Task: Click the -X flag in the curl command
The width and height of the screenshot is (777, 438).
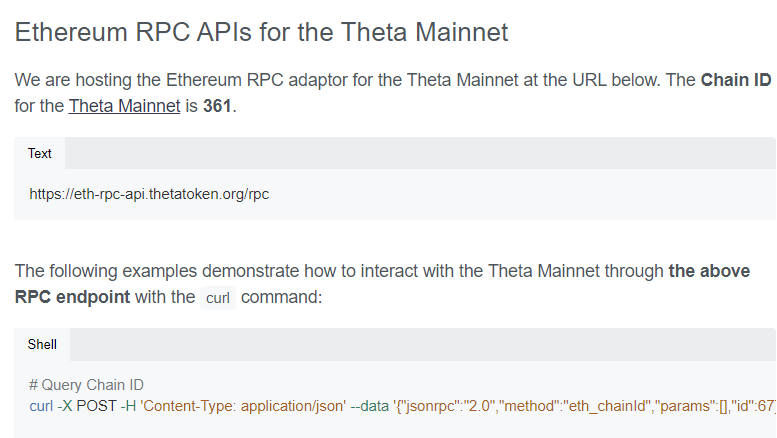Action: point(65,406)
